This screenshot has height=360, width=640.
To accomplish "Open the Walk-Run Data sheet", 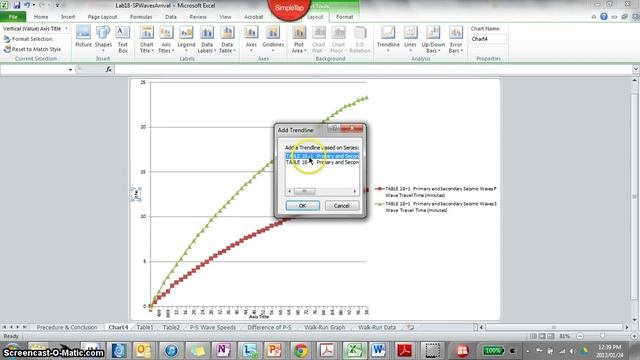I will 377,327.
